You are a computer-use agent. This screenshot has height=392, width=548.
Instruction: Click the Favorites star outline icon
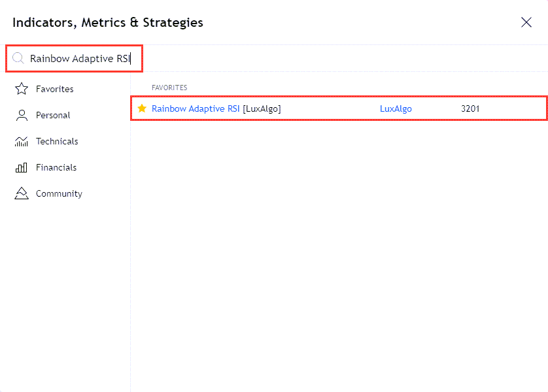click(22, 89)
